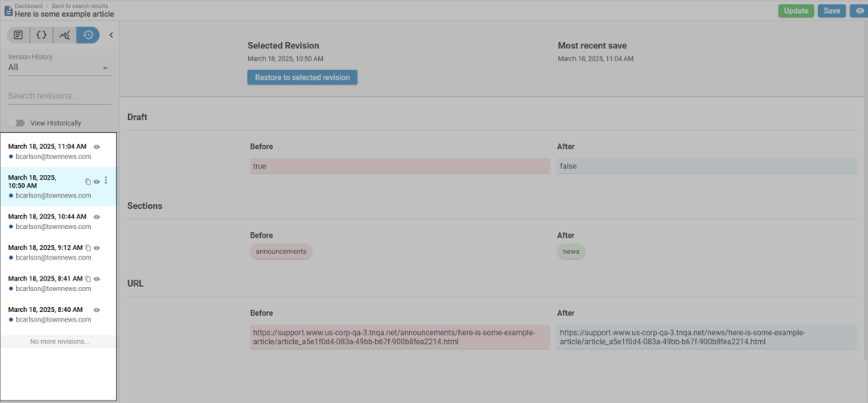
Task: Collapse the side panel with the chevron
Action: click(x=111, y=35)
